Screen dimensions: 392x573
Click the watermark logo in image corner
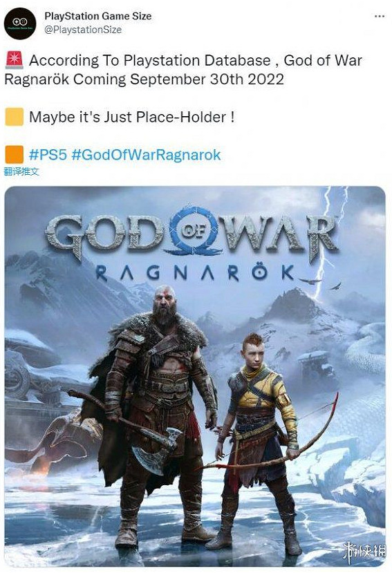[364, 552]
